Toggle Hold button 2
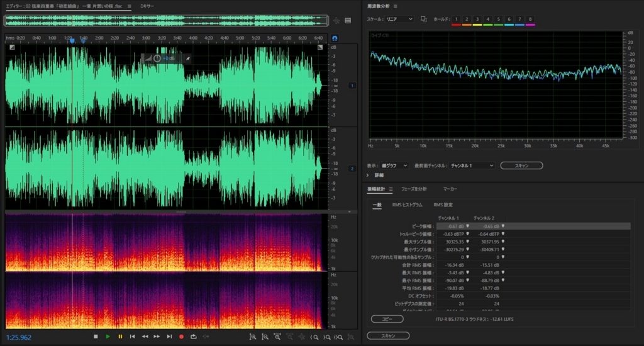This screenshot has height=346, width=644. click(x=467, y=20)
